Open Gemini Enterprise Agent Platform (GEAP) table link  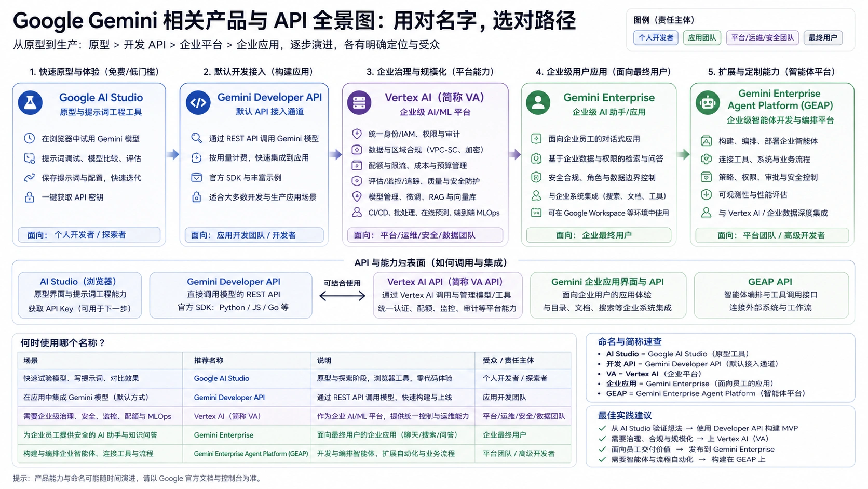pyautogui.click(x=251, y=454)
